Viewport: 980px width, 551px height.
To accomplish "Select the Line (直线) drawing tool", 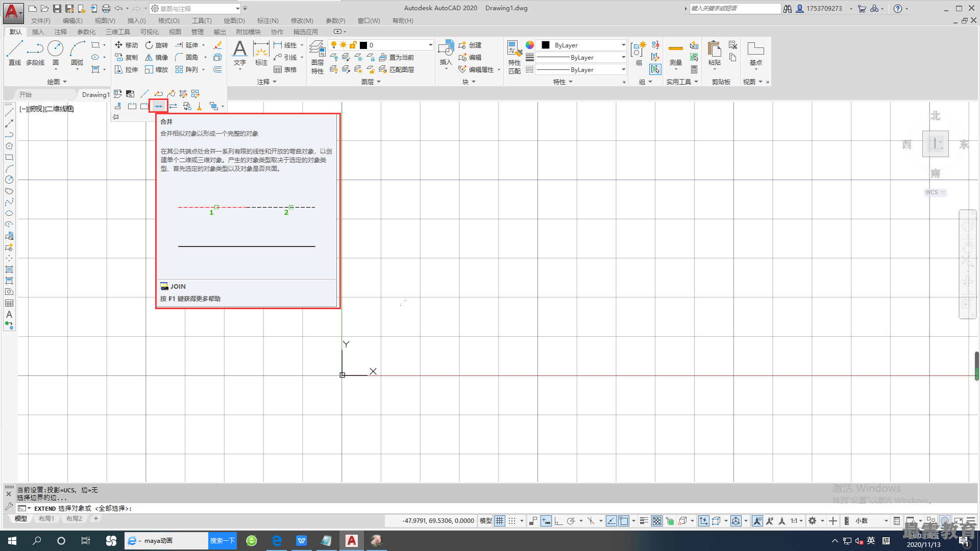I will click(14, 53).
